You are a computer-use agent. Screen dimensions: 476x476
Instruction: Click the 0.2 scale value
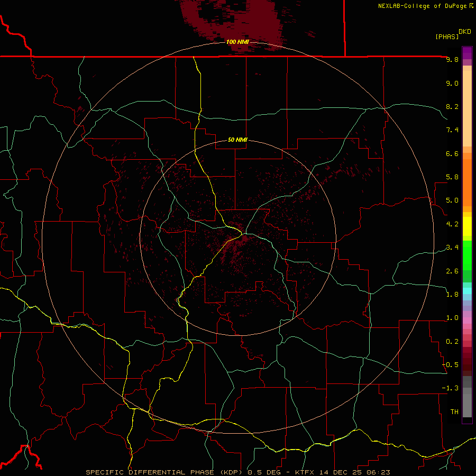click(452, 342)
